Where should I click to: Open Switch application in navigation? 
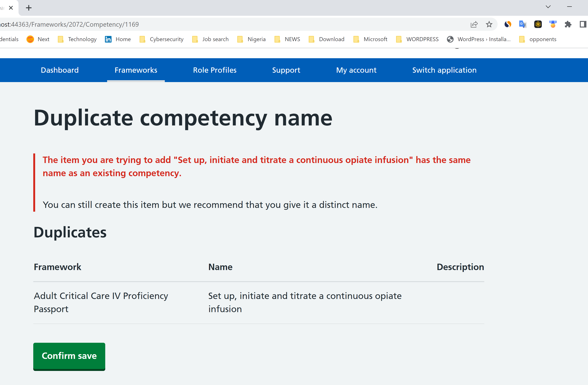tap(444, 70)
